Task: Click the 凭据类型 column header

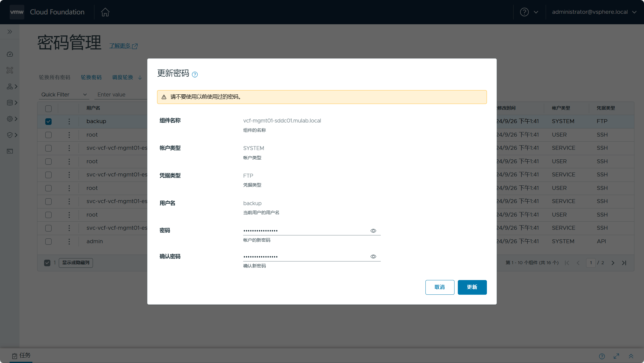Action: point(606,108)
